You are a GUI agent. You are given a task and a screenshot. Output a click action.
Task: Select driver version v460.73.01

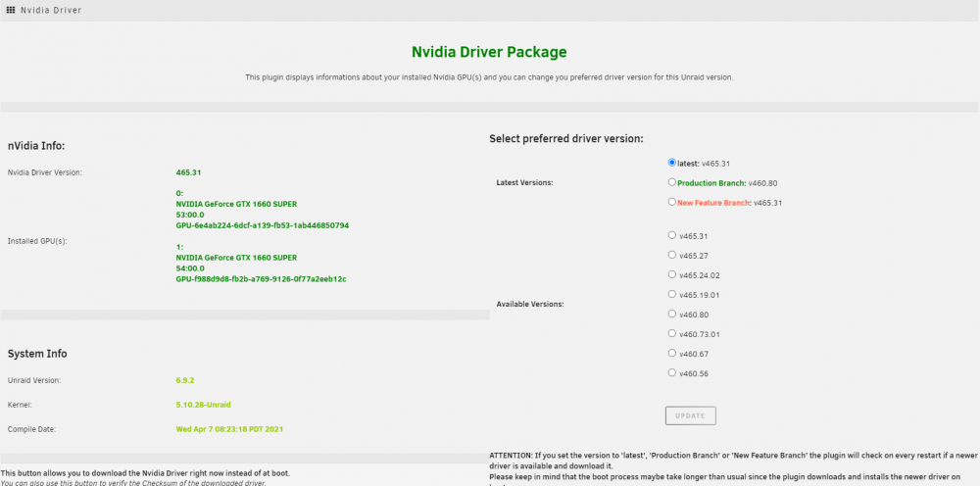(x=672, y=333)
